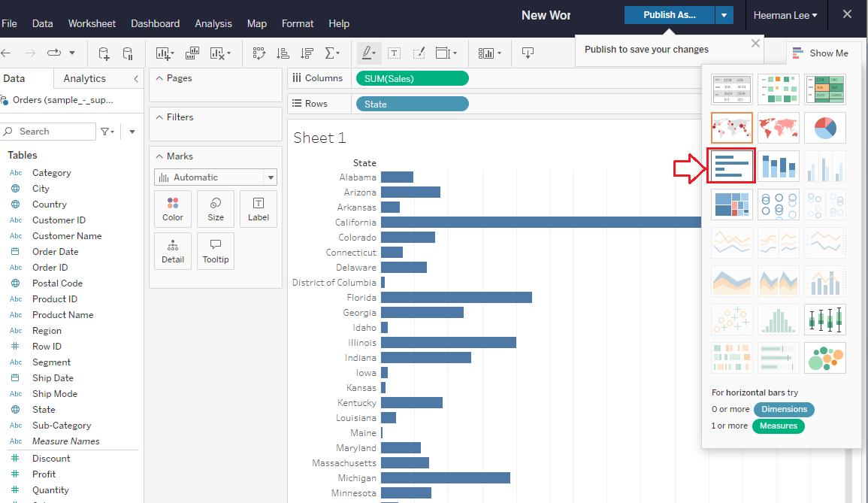Click the Label button on Marks card

(259, 209)
